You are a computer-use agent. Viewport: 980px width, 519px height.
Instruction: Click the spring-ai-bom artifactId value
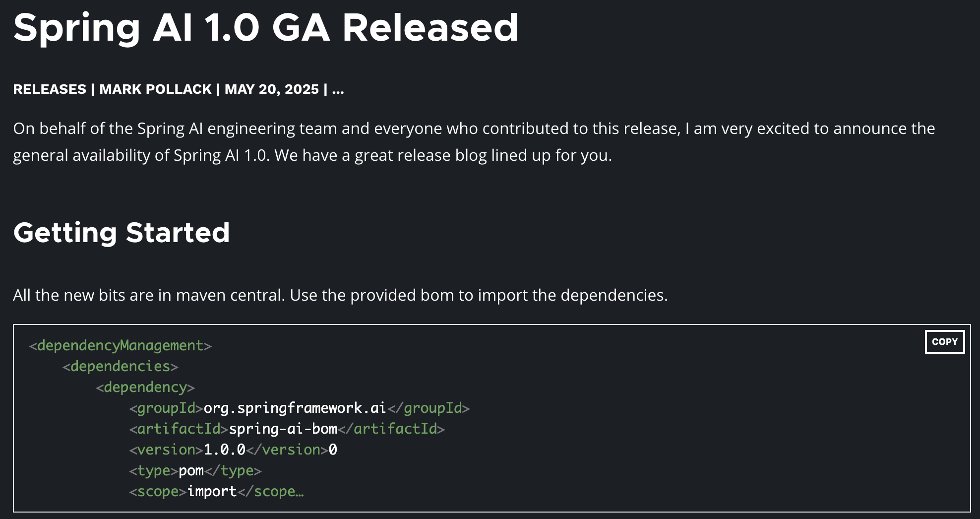[283, 429]
